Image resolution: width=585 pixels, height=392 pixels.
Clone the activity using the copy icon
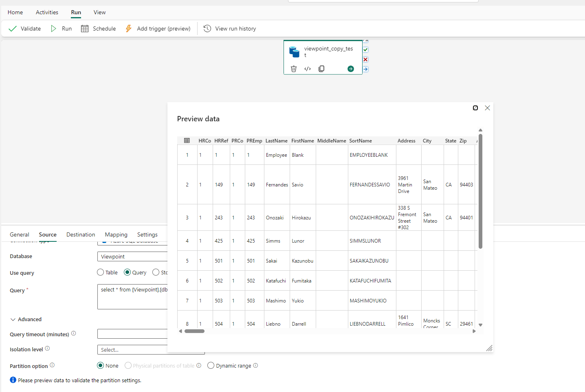[321, 69]
